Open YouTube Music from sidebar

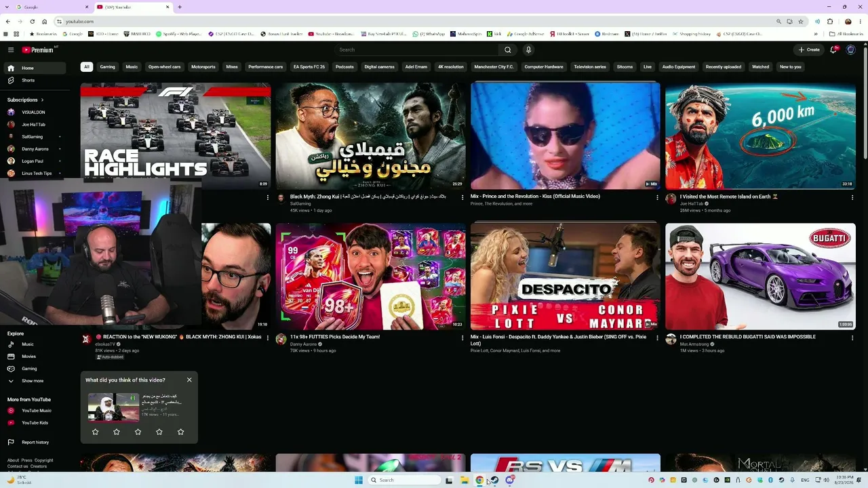tap(37, 411)
